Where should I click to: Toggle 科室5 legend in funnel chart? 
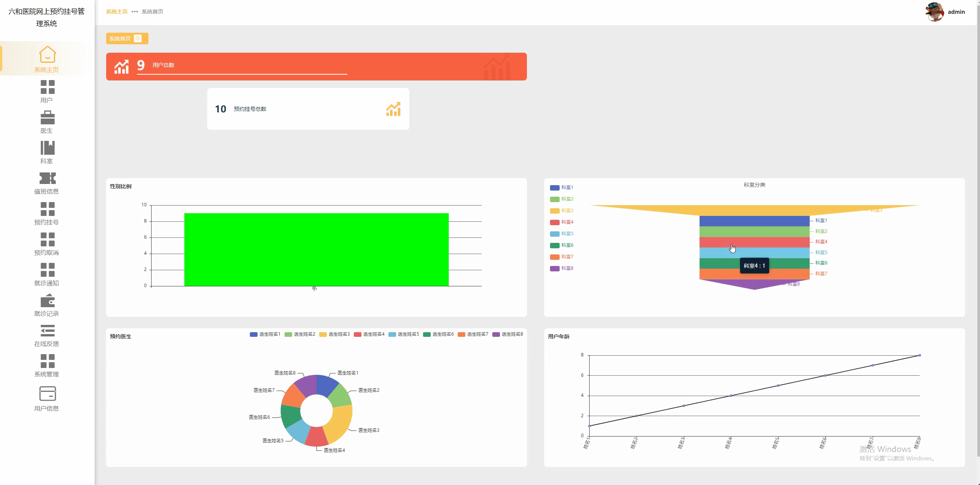[x=562, y=234]
